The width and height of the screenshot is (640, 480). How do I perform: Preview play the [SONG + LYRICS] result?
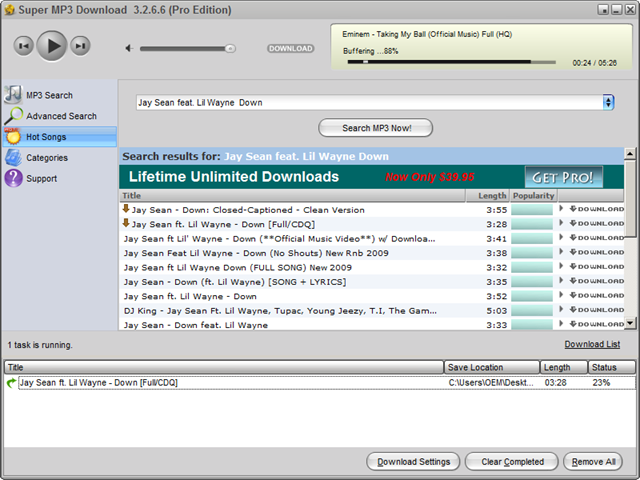561,280
